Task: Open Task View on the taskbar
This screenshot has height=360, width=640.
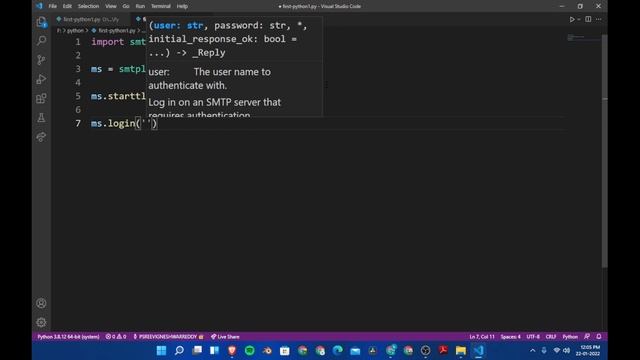Action: 197,350
